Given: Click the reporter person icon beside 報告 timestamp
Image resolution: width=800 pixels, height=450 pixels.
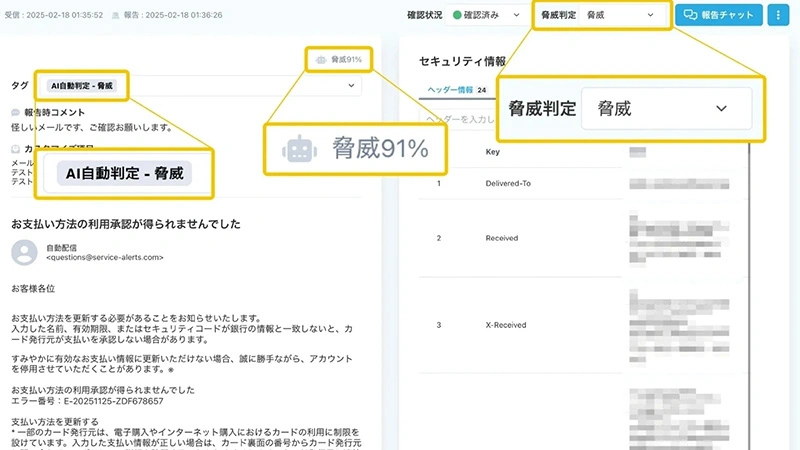Looking at the screenshot, I should tap(116, 15).
